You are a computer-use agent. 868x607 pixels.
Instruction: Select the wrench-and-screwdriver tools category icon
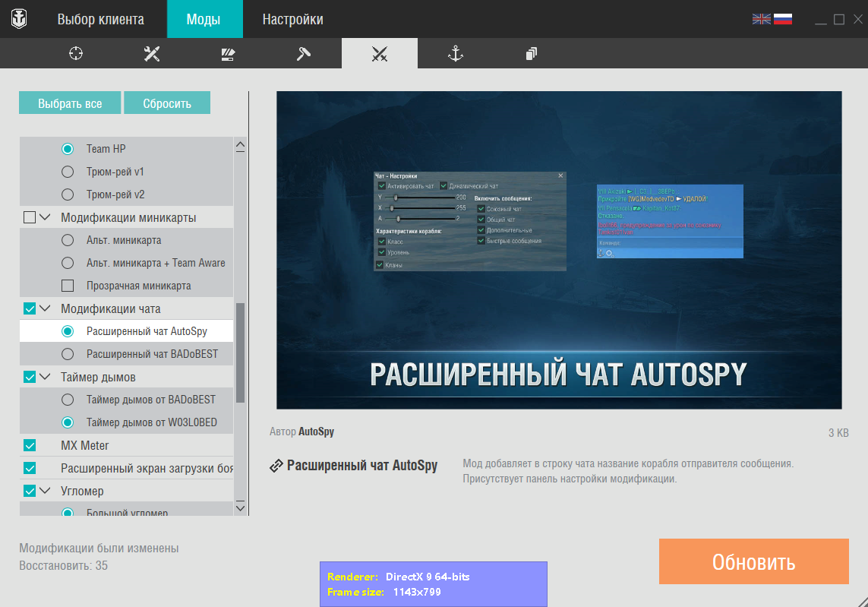click(x=152, y=53)
